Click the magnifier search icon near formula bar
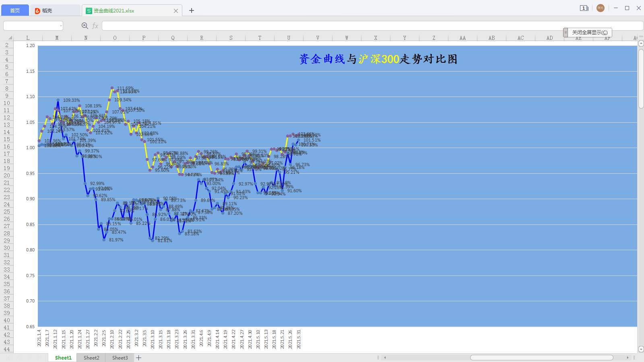 coord(85,25)
